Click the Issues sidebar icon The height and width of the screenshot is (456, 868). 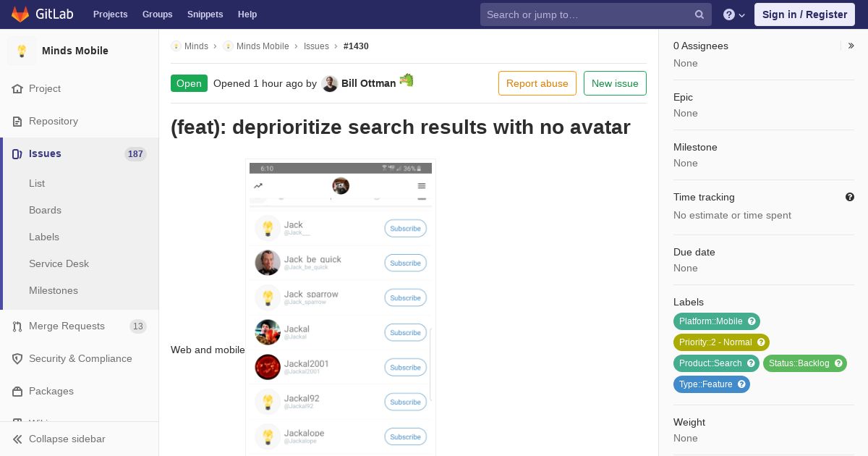click(x=17, y=153)
